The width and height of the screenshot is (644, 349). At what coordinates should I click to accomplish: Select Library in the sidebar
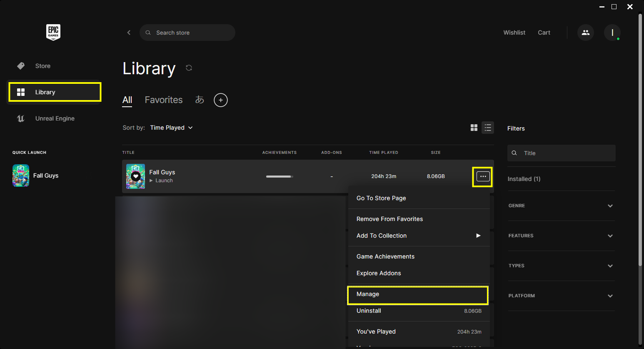[x=55, y=92]
